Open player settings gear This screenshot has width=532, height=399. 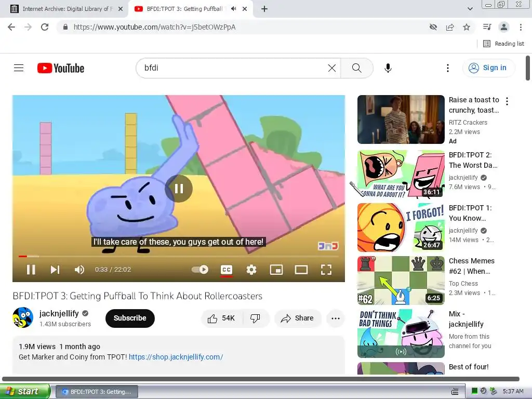point(251,270)
